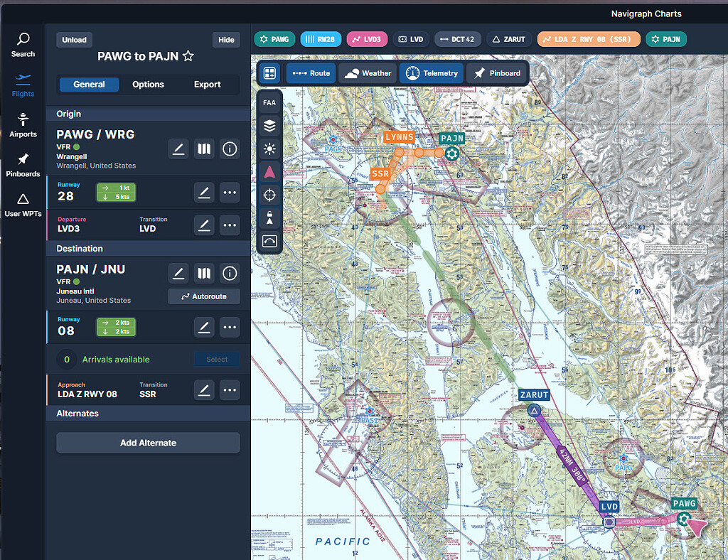Toggle the aircraft lock button
This screenshot has width=728, height=560.
[x=269, y=217]
